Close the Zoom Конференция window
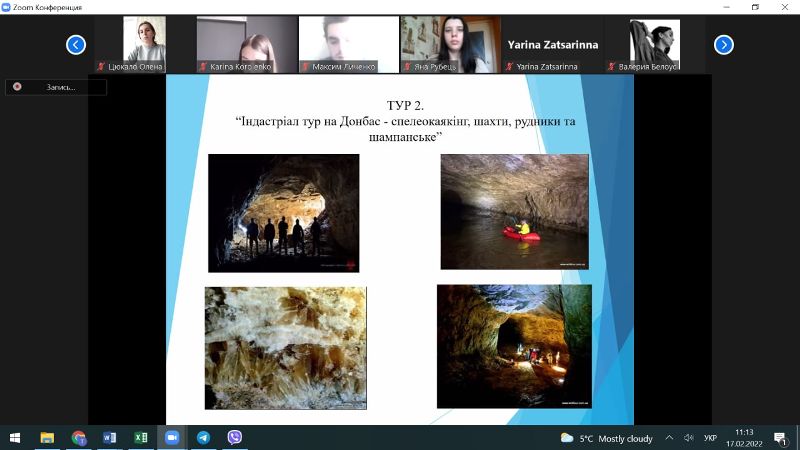This screenshot has height=450, width=800. tap(785, 7)
